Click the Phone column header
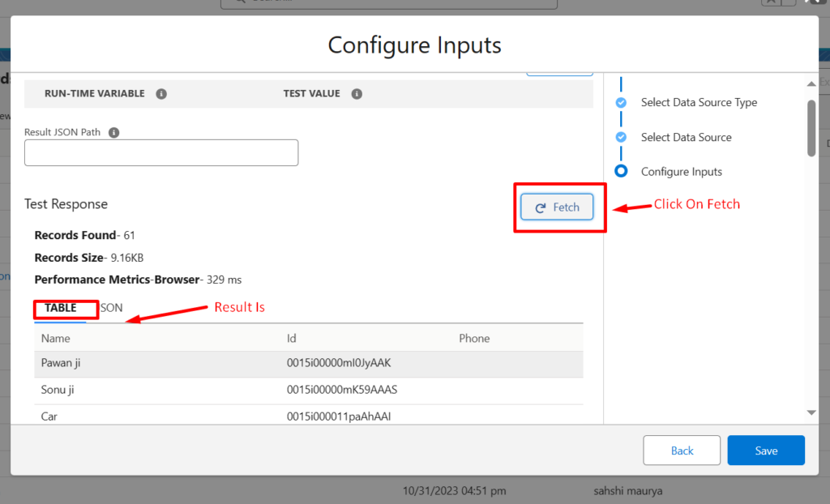Viewport: 830px width, 504px height. click(x=473, y=338)
